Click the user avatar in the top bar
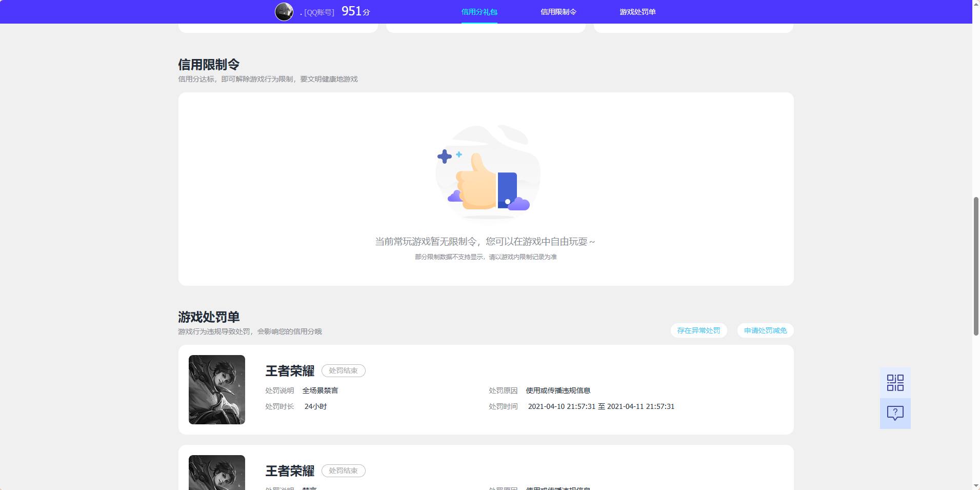The image size is (980, 490). [x=284, y=11]
